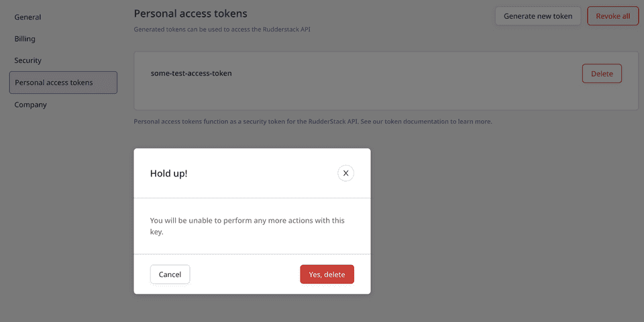Confirm with the Yes, delete button

point(327,274)
